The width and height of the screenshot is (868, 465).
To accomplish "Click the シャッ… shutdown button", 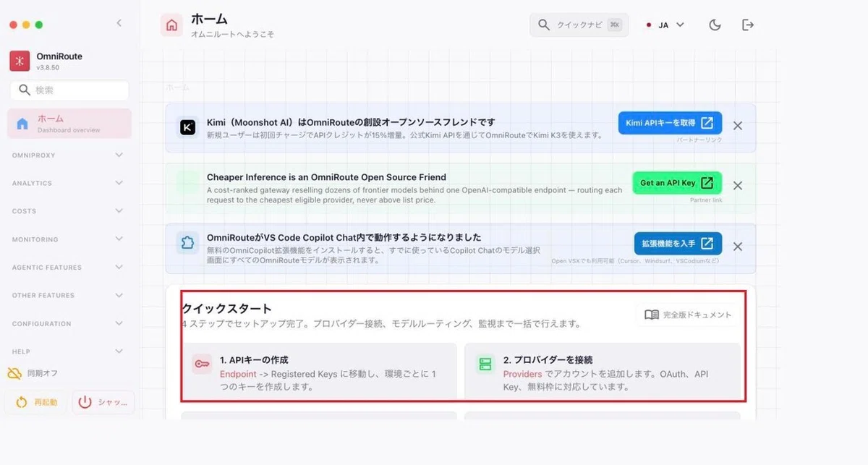I will (103, 402).
